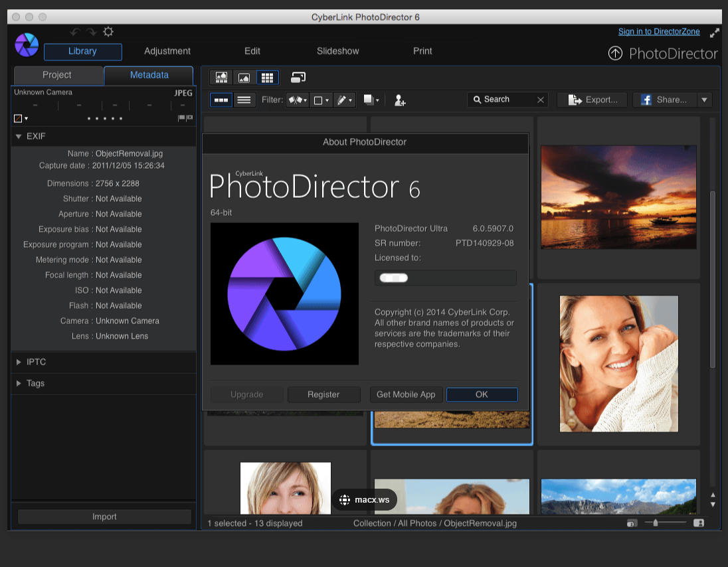Click the vertical scrollbar of the photo browser

pyautogui.click(x=713, y=280)
